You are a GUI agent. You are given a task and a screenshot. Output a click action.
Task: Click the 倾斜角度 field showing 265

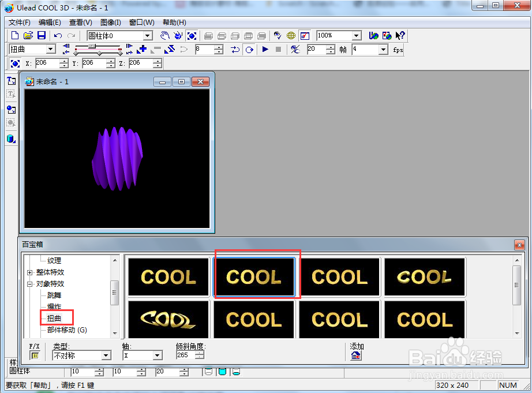[x=186, y=355]
